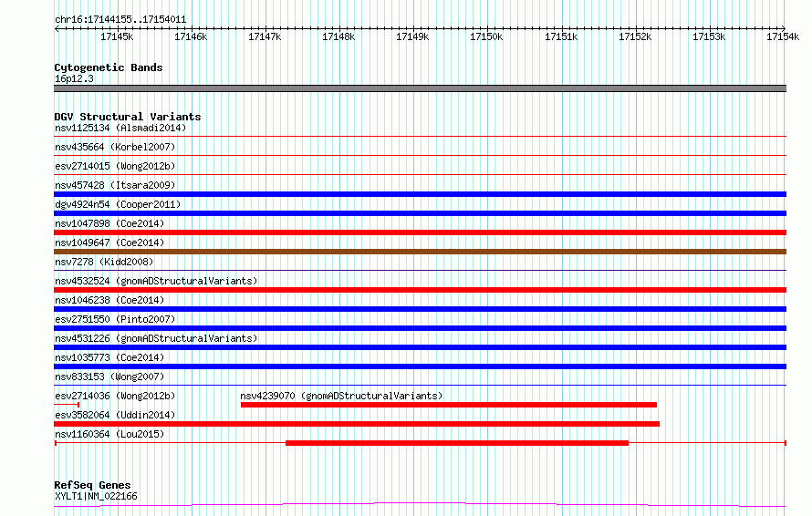This screenshot has width=812, height=516.
Task: Click the nsv1049647 (Coe2014) label
Action: click(x=109, y=243)
